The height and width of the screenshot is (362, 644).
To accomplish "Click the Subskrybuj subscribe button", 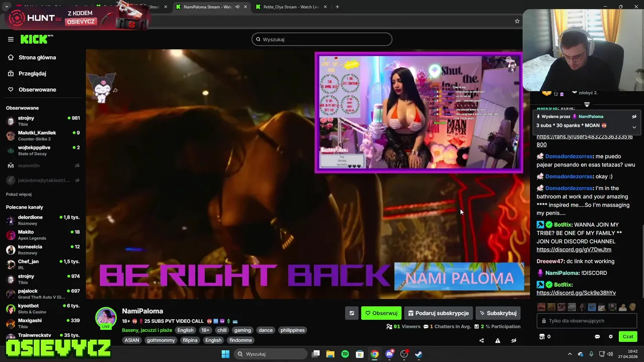I will click(x=498, y=313).
